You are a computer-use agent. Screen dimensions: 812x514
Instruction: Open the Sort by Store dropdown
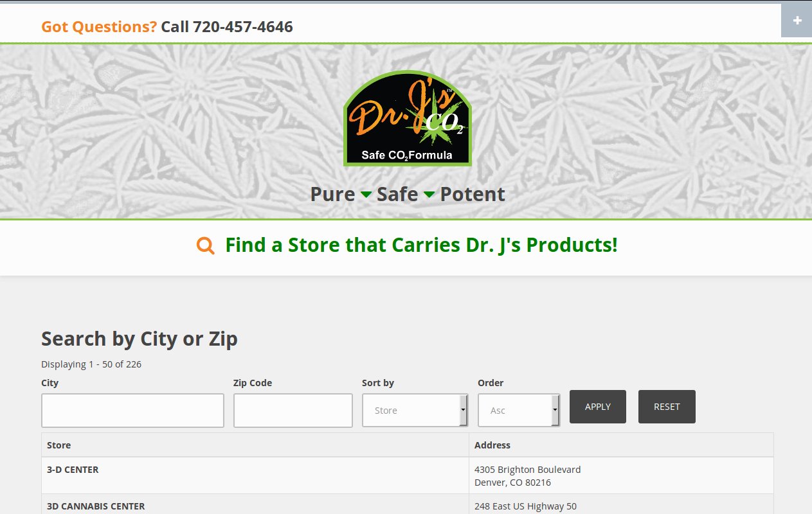tap(415, 410)
